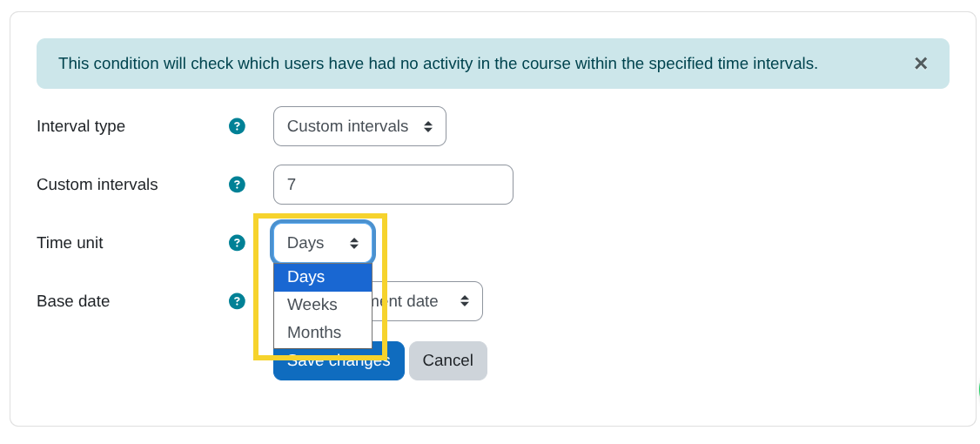Click the Base date label
Screen dimensions: 980x444
click(x=73, y=301)
